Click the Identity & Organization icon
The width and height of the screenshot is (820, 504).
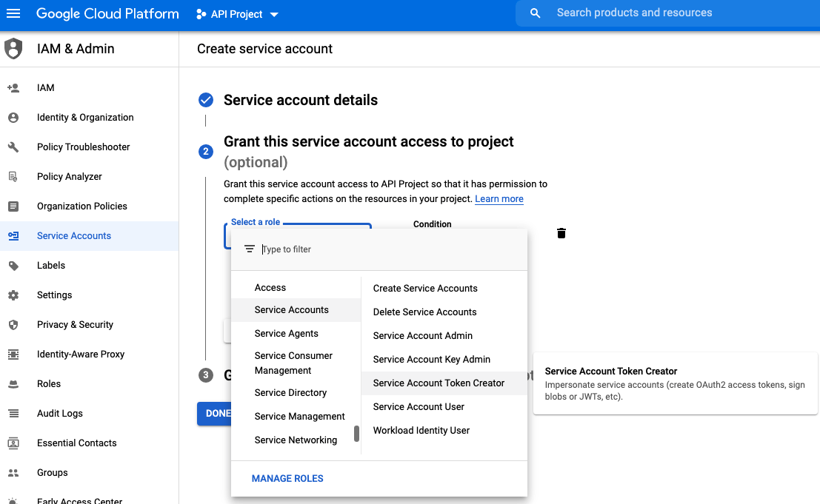pos(13,118)
